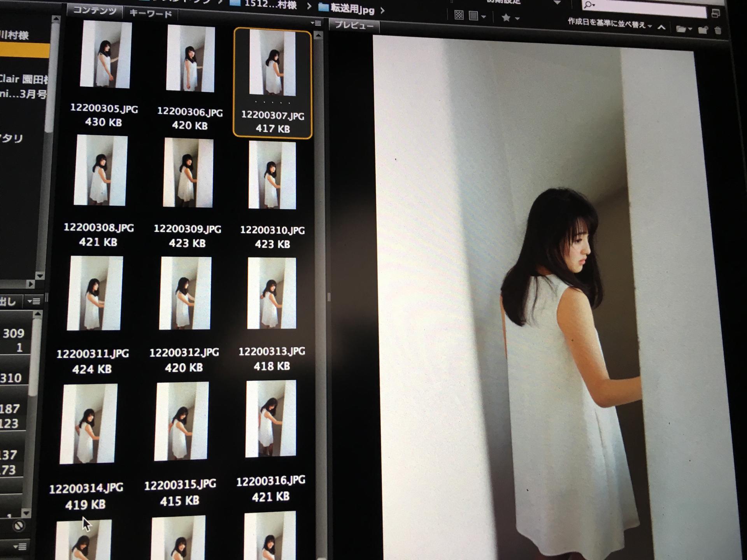Toggle ascending sort order arrow
The height and width of the screenshot is (560, 747).
661,27
